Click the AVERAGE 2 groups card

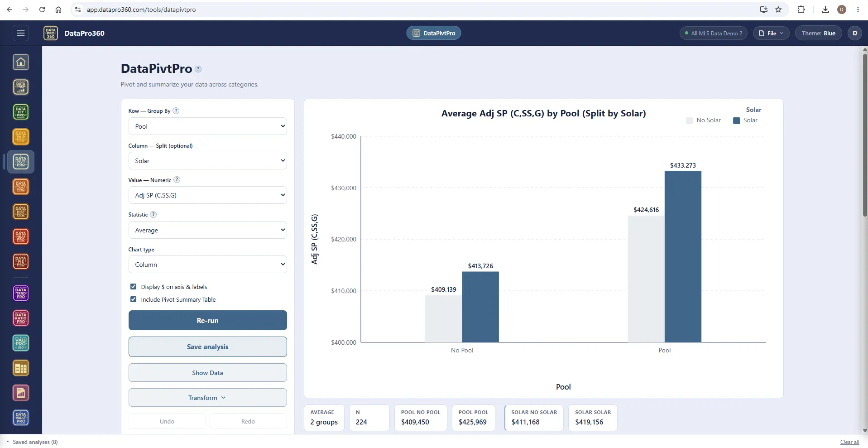324,418
